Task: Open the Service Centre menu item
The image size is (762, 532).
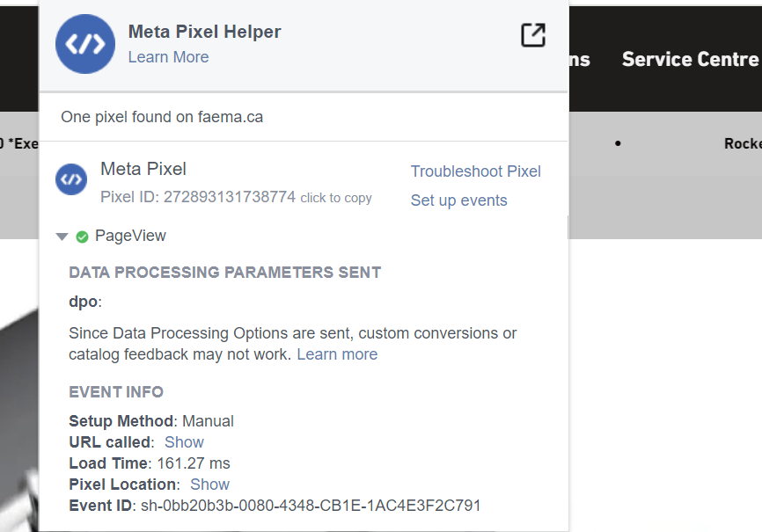Action: pyautogui.click(x=689, y=59)
